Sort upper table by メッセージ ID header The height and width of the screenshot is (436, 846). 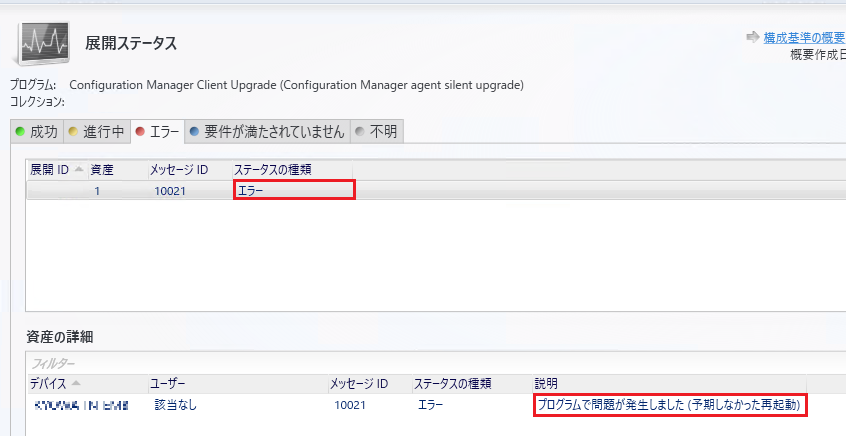pos(189,170)
